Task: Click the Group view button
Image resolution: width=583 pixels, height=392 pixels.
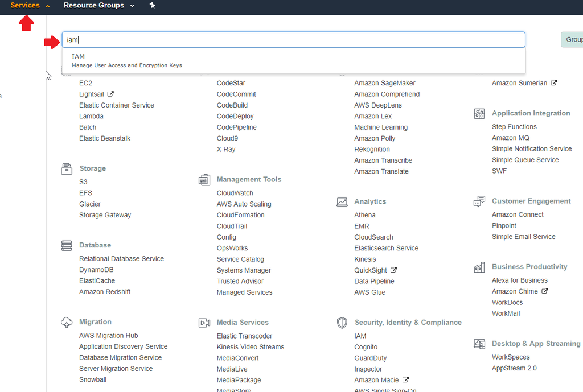Action: point(572,39)
